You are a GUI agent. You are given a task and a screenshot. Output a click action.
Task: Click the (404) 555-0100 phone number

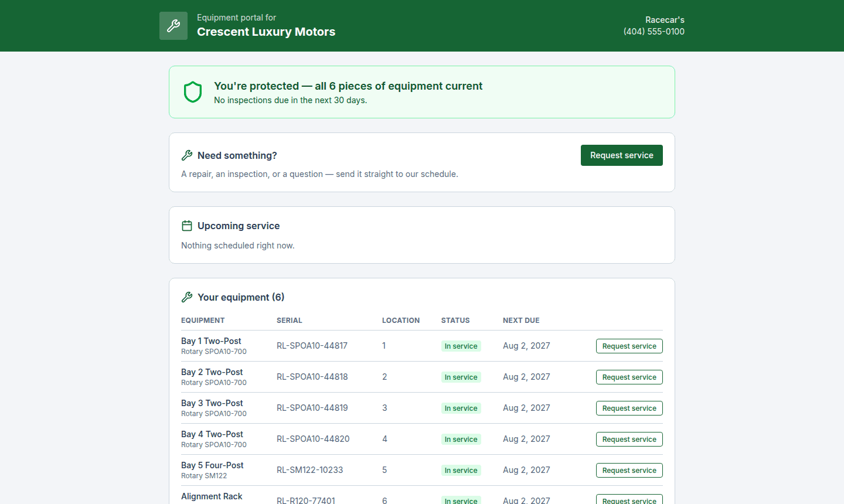click(x=654, y=32)
